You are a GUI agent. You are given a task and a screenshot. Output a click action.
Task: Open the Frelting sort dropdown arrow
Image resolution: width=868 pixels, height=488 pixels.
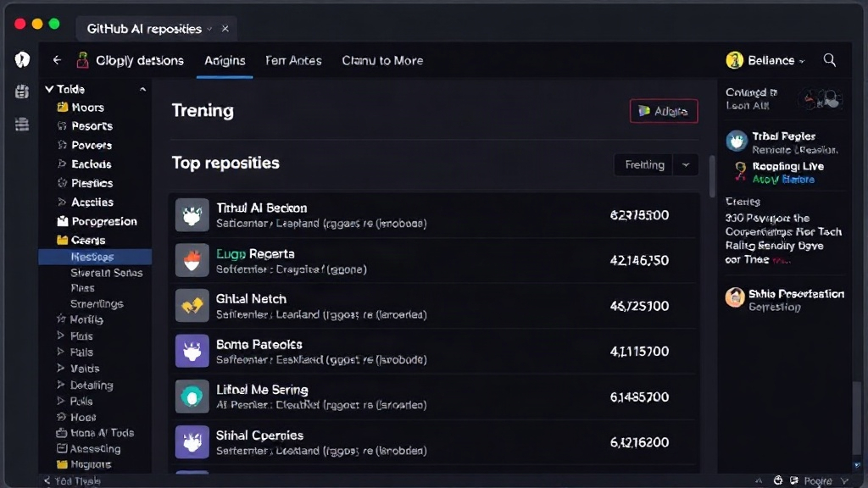coord(685,164)
